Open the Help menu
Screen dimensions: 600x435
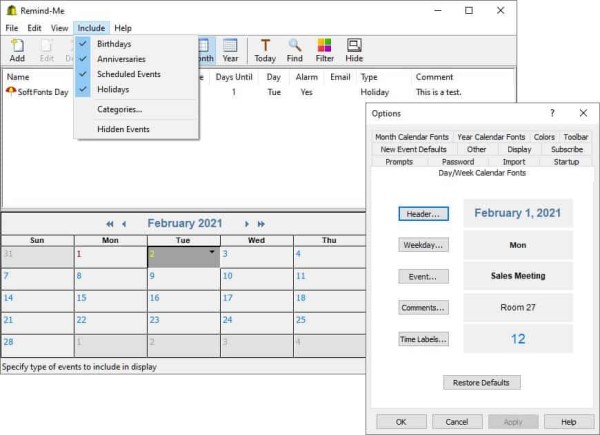123,28
